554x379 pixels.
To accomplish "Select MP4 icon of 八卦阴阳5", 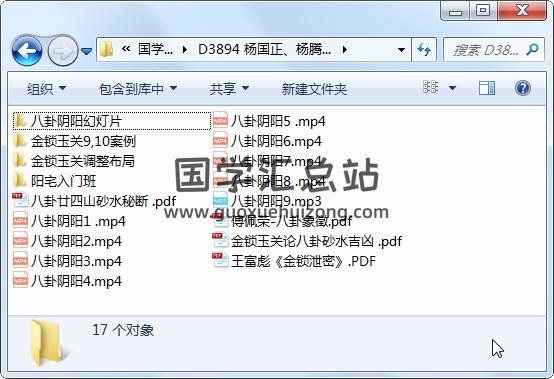I will 220,121.
